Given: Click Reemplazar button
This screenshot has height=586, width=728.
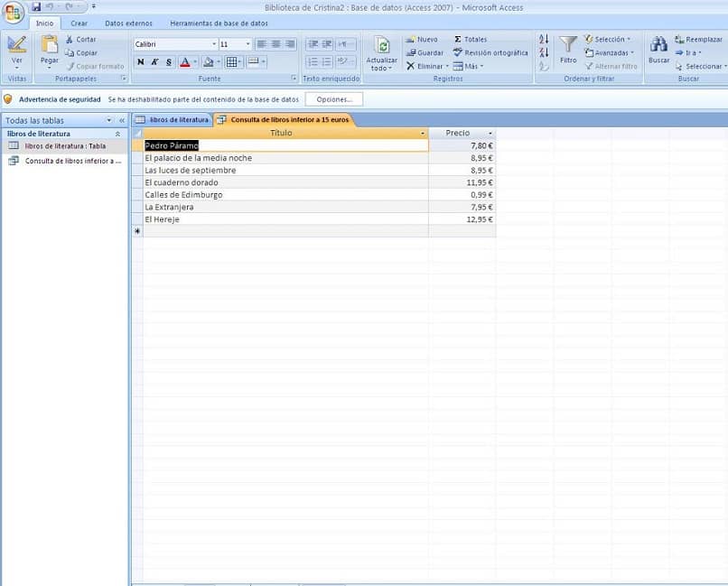Looking at the screenshot, I should 698,40.
